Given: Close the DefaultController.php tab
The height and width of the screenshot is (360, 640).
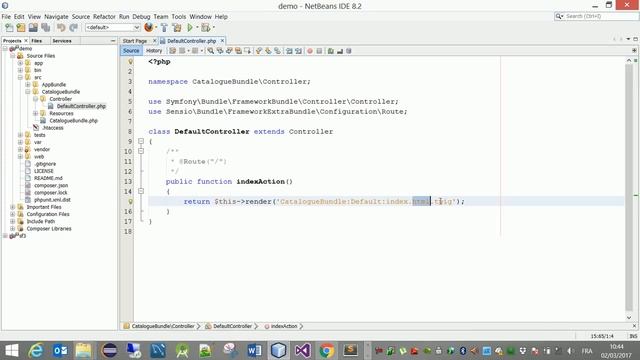Looking at the screenshot, I should [222, 41].
